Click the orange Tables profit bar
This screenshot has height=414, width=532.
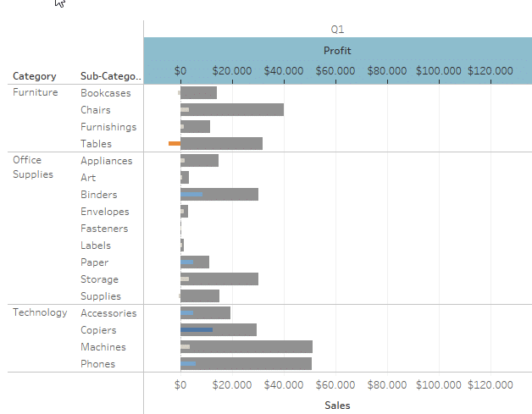tap(175, 143)
